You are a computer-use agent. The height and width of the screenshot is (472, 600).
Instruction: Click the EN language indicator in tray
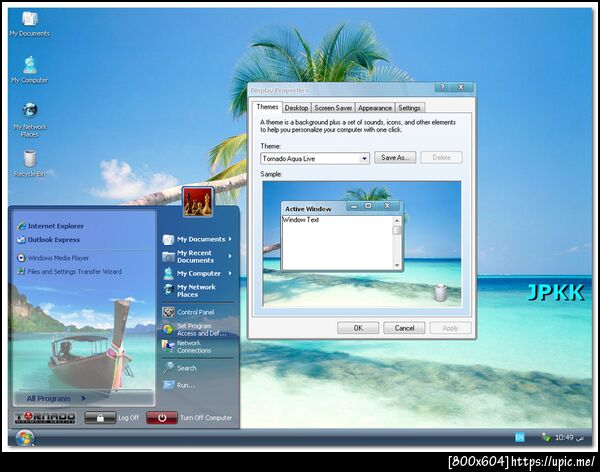point(520,437)
